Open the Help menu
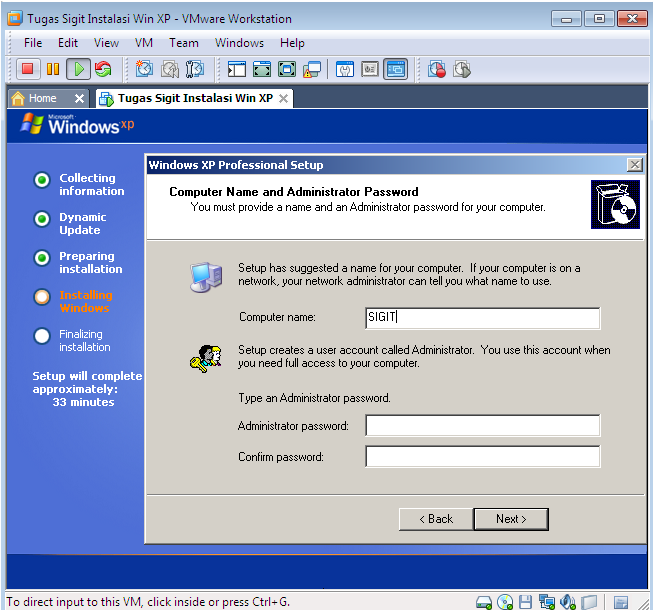This screenshot has width=654, height=611. click(x=292, y=43)
